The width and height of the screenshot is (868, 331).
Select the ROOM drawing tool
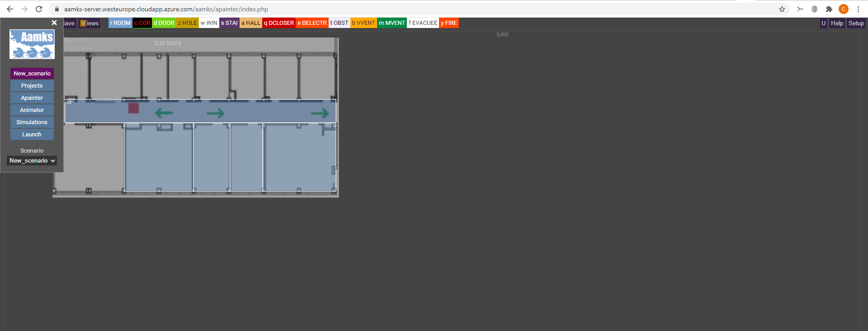point(120,23)
